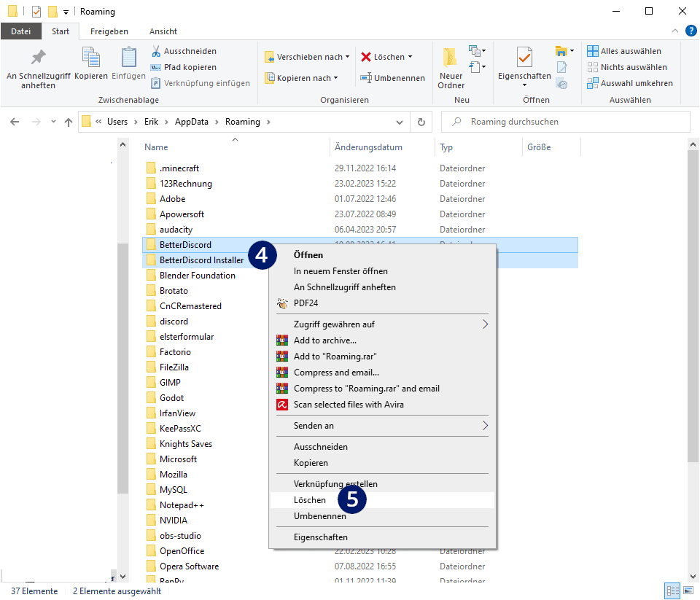Select the audacity folder
700x600 pixels.
(176, 230)
